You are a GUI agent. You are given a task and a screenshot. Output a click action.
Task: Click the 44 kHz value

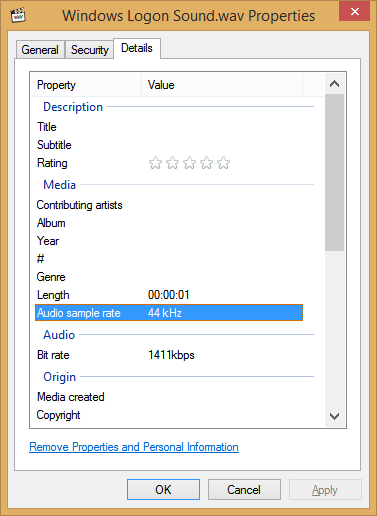165,313
